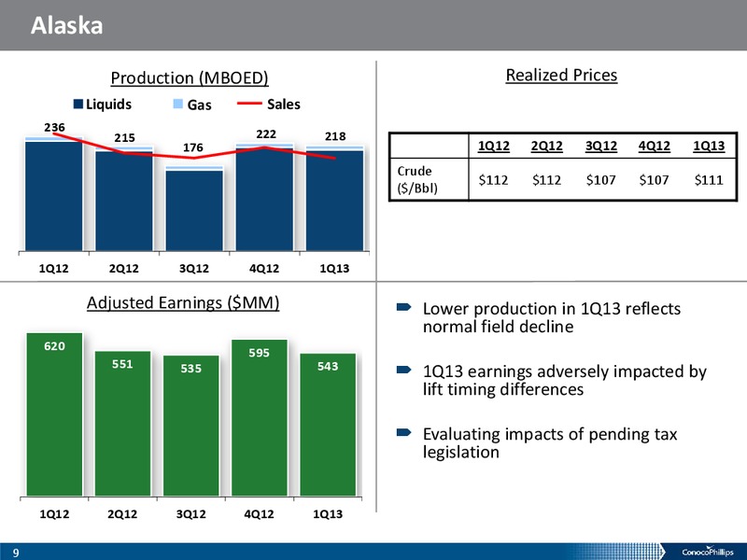This screenshot has height=560, width=747.
Task: Select the 'Realized Prices' heading
Action: click(x=562, y=75)
